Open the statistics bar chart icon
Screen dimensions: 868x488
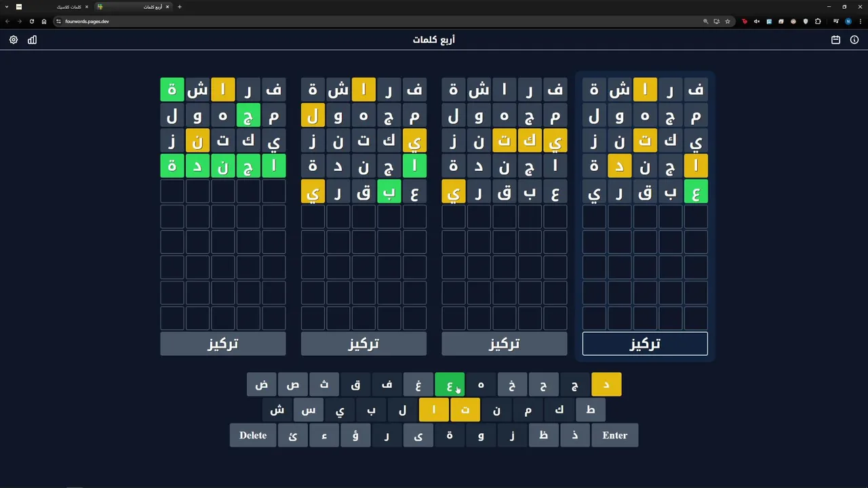click(x=32, y=40)
